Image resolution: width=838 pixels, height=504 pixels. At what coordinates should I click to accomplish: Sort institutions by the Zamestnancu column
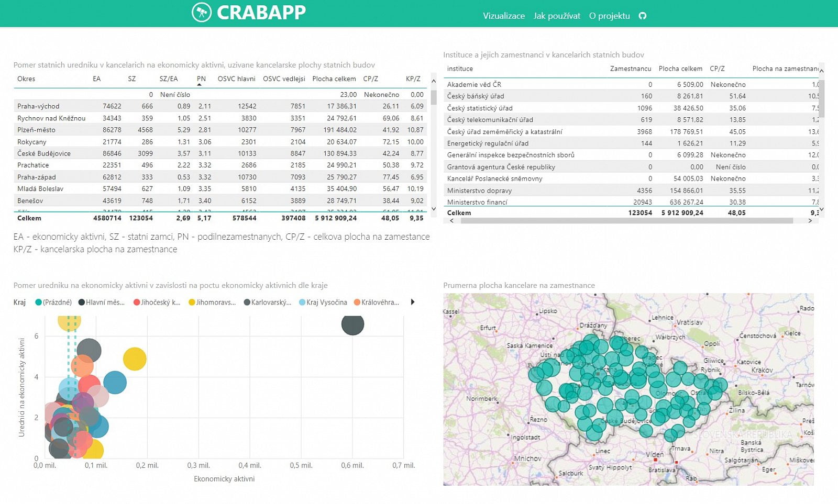630,69
